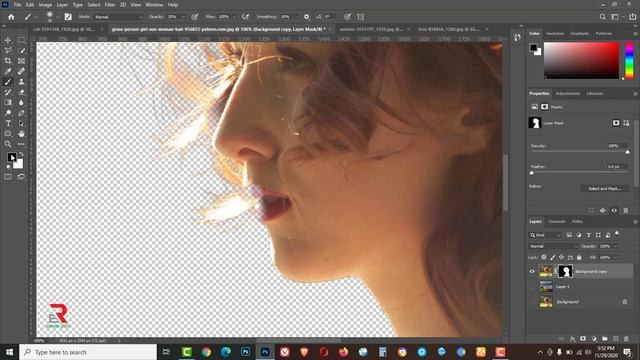Viewport: 640px width, 360px height.
Task: Show the Background layer
Action: pyautogui.click(x=532, y=302)
